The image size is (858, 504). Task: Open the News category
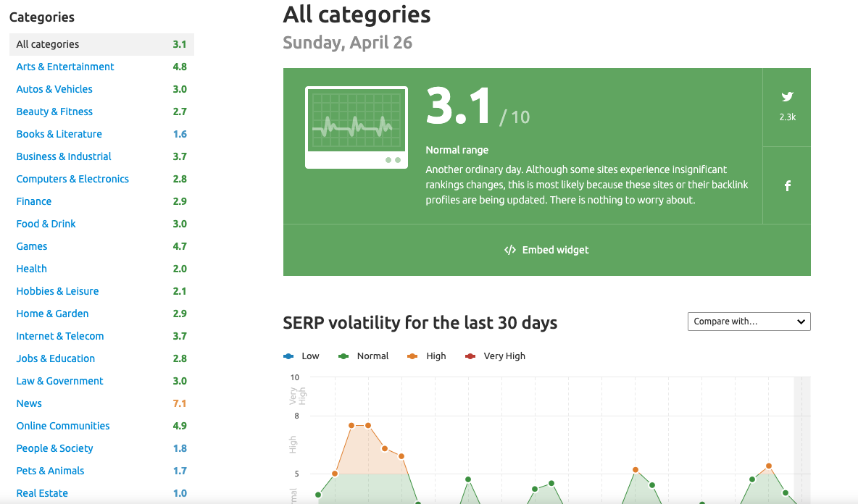29,403
